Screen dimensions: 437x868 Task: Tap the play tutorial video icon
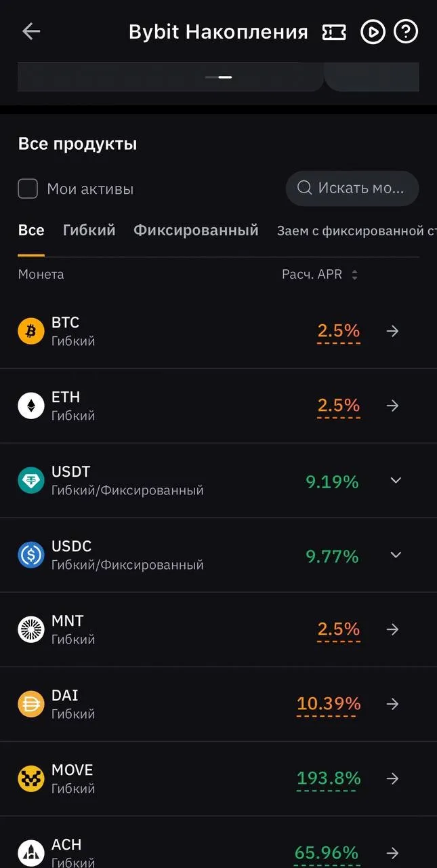373,32
